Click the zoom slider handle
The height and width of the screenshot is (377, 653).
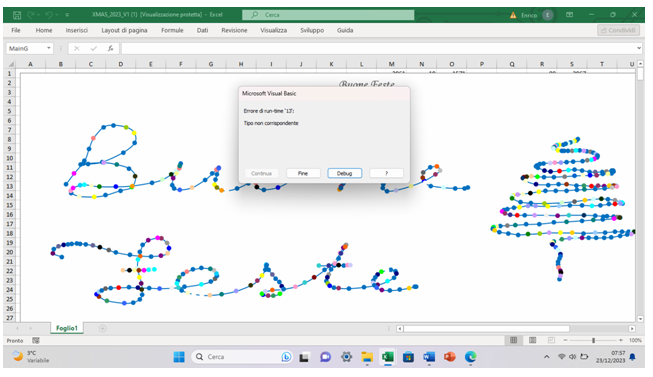[593, 340]
